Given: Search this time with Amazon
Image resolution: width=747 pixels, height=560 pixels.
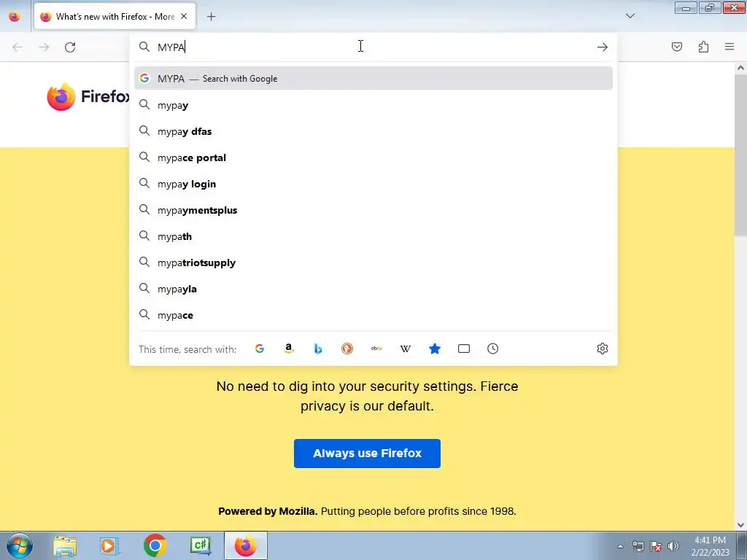Looking at the screenshot, I should pyautogui.click(x=289, y=349).
